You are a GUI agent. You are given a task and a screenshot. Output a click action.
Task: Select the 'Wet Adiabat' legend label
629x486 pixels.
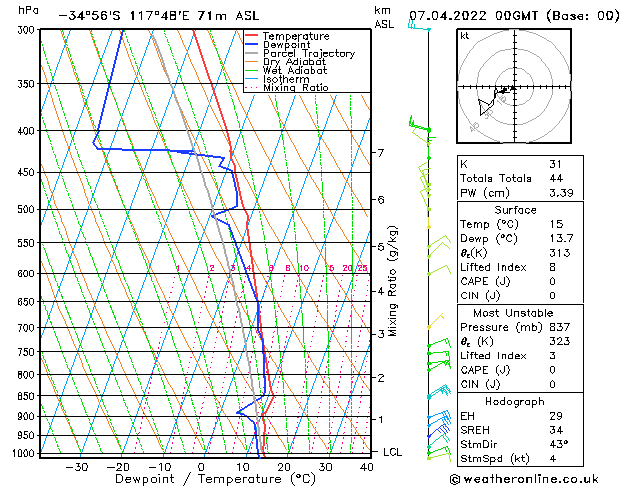click(295, 70)
